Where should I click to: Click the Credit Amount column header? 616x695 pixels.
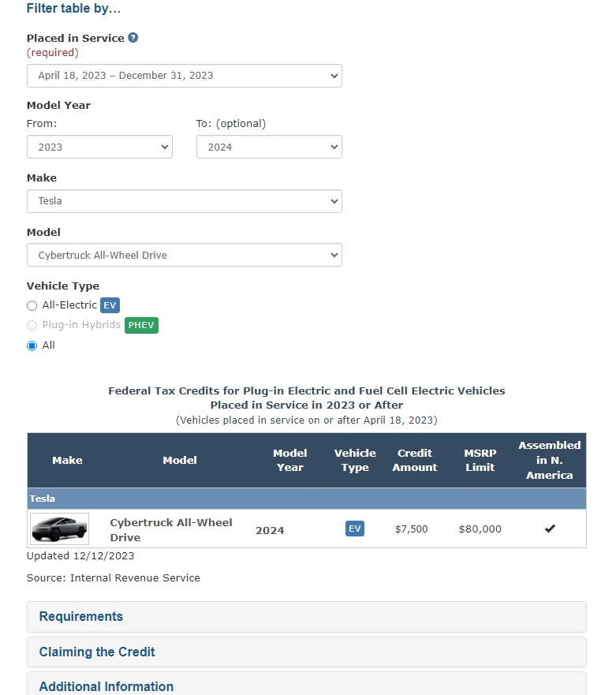[415, 460]
